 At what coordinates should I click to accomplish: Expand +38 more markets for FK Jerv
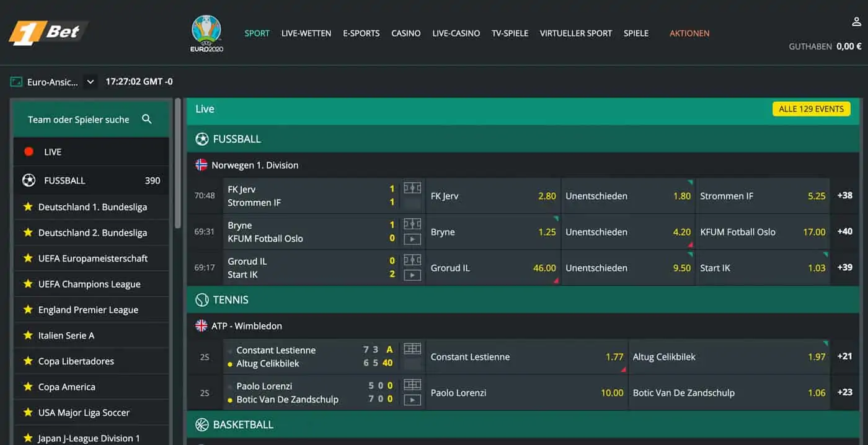tap(844, 195)
